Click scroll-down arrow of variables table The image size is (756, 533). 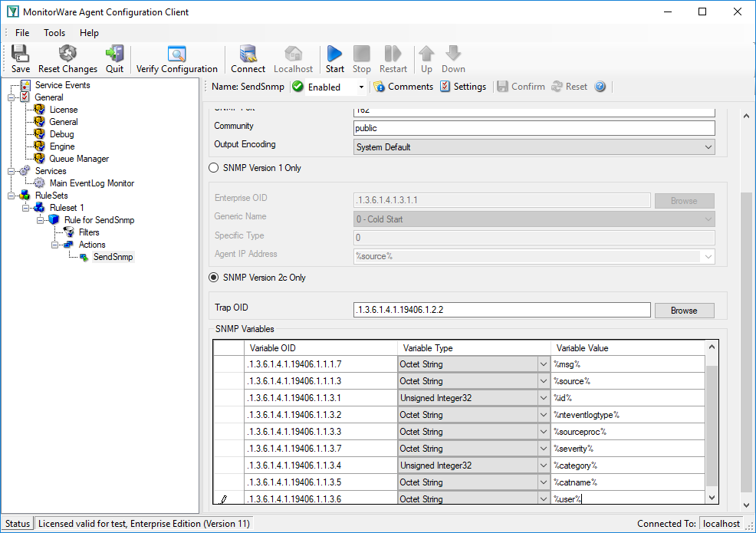(x=712, y=498)
